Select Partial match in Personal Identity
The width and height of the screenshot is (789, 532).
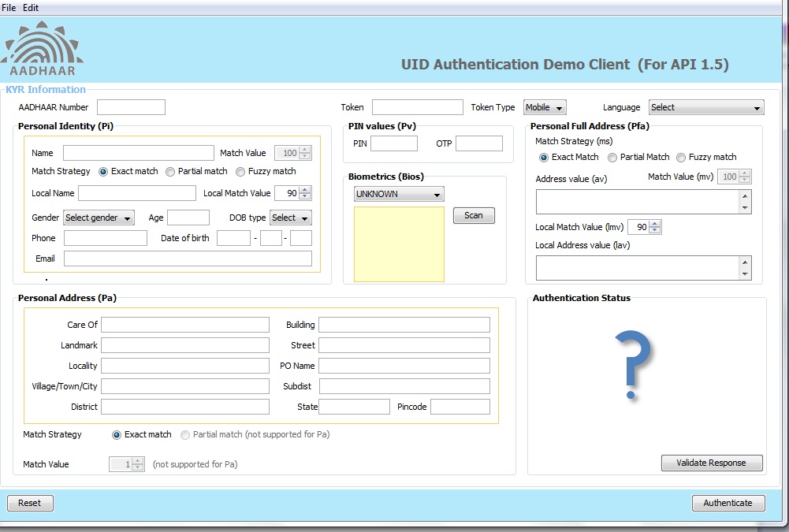tap(170, 172)
